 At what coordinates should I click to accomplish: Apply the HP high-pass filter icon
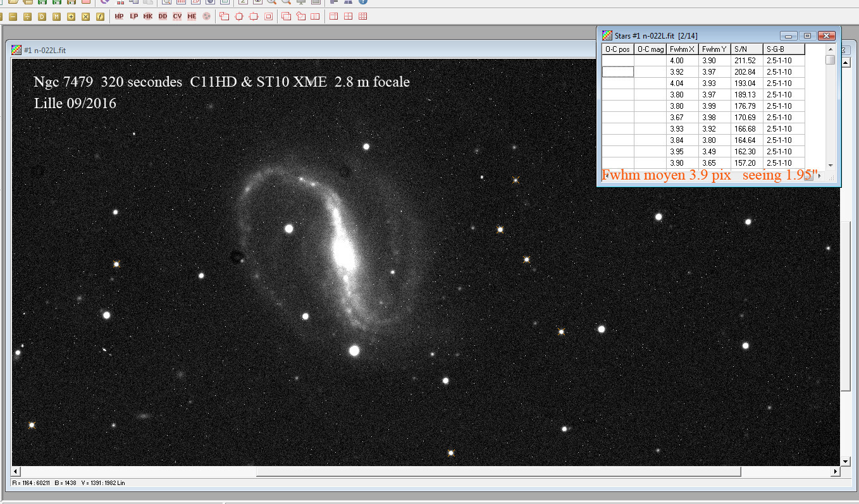119,16
